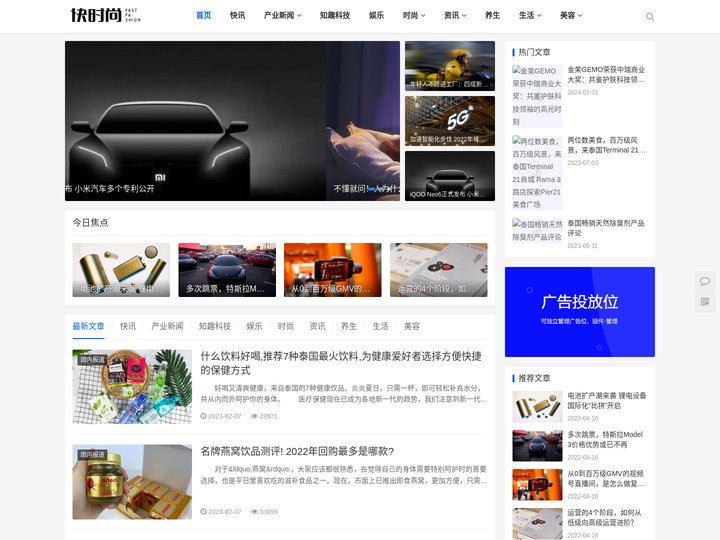Open the 小米汽车 black car banner slide
The image size is (720, 540).
195,121
